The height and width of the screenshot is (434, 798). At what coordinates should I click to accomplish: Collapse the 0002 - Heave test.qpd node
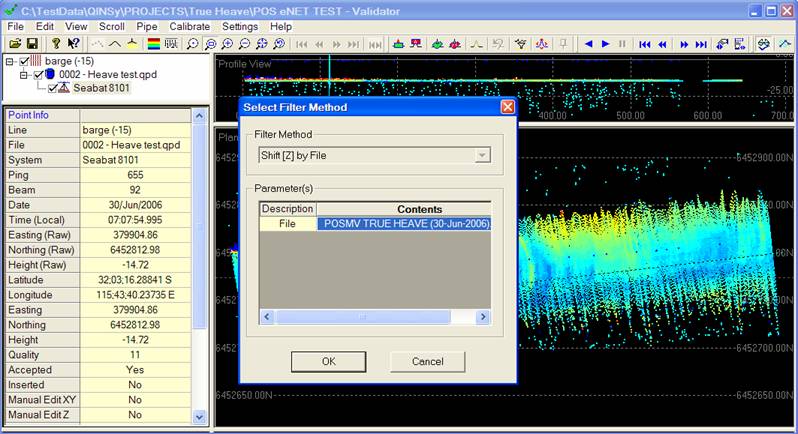click(25, 75)
